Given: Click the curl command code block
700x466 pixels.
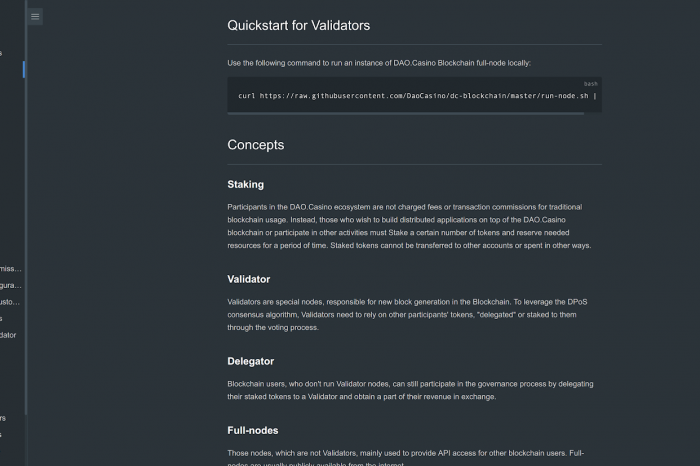Looking at the screenshot, I should (x=414, y=94).
